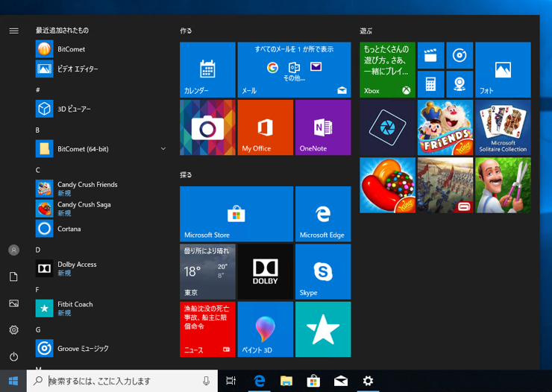Open the user account icon in sidebar

pyautogui.click(x=13, y=250)
